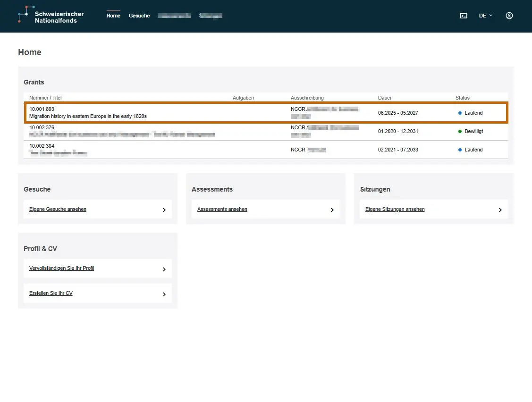
Task: Open the Assessments ansehen link
Action: click(222, 209)
